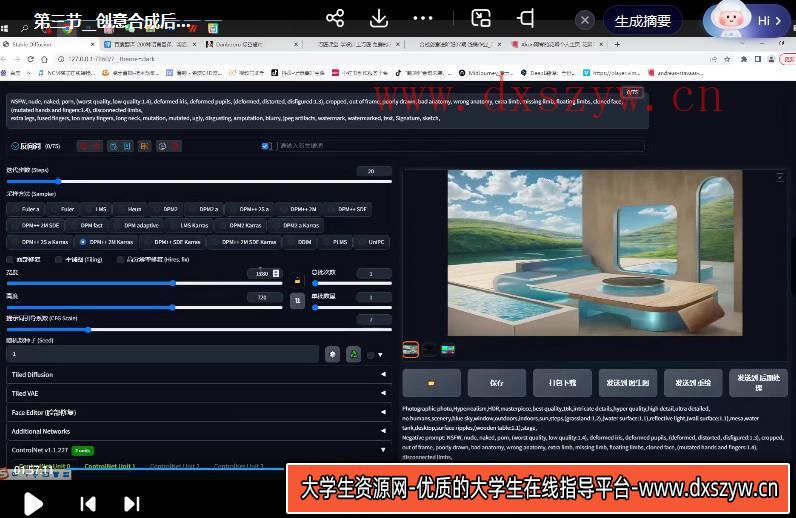Enable the 面部修复 checkbox
Image resolution: width=796 pixels, height=518 pixels.
point(10,260)
